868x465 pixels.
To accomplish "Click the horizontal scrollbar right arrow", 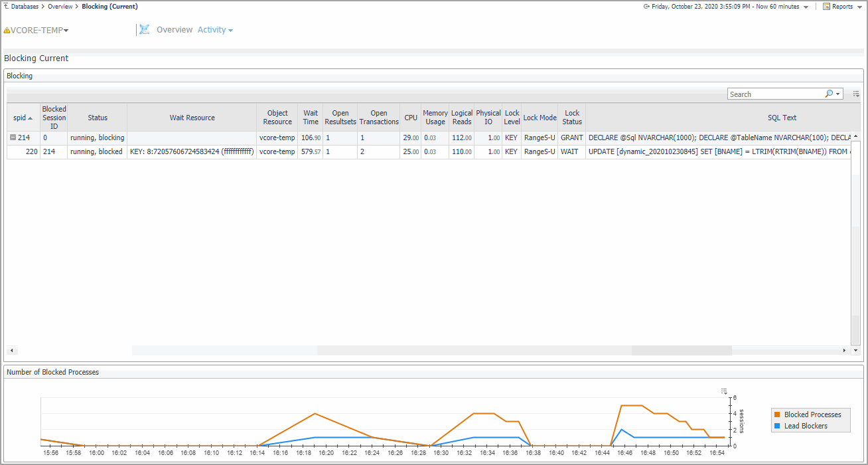I will click(845, 350).
